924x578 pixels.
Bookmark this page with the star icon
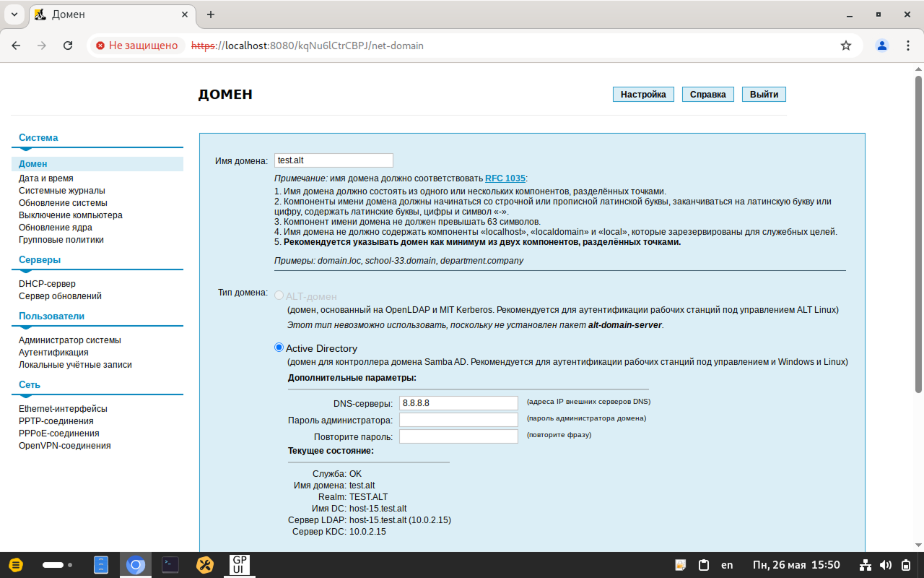pos(846,46)
